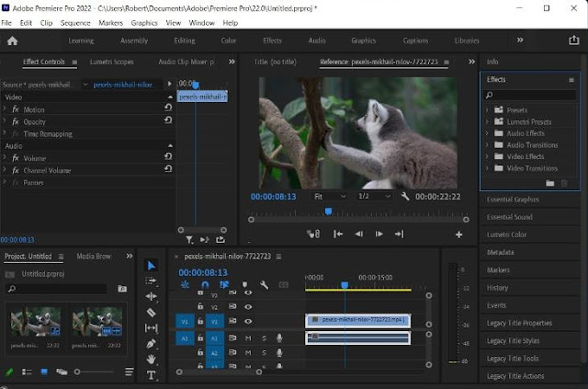The image size is (588, 389).
Task: Switch to the Lumetri Scopes tab
Action: pyautogui.click(x=112, y=62)
